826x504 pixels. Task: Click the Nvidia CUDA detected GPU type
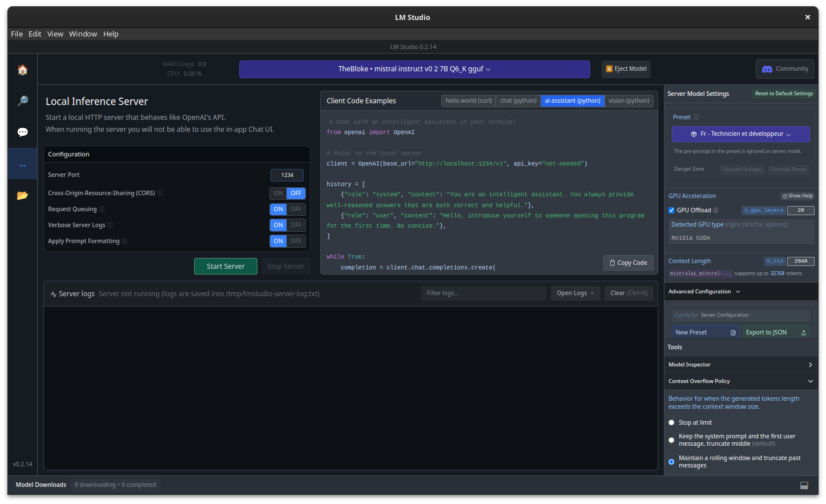click(691, 238)
